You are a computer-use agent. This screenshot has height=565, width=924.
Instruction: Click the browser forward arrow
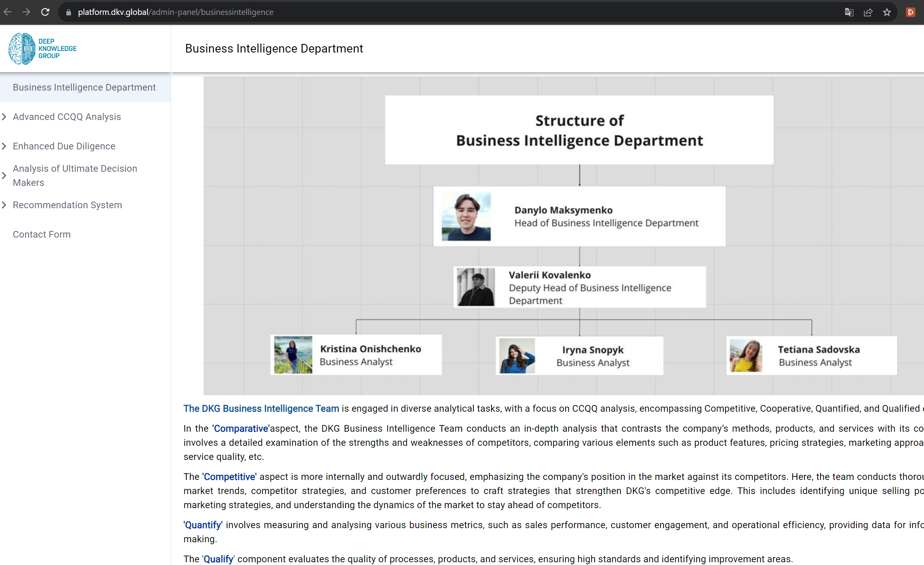pos(26,12)
